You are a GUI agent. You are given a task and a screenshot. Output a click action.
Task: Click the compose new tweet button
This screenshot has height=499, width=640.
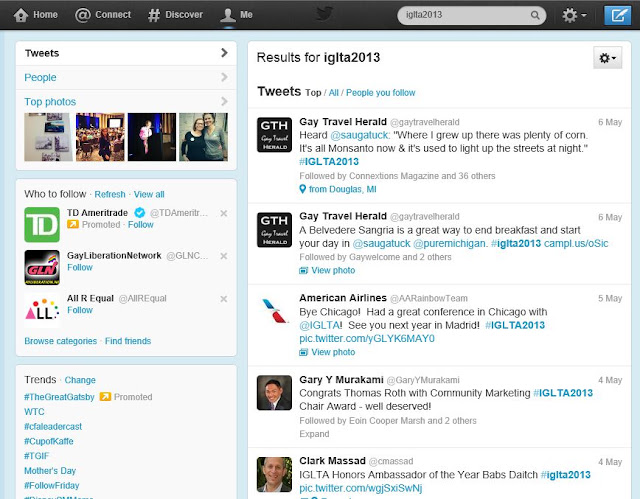click(x=617, y=15)
